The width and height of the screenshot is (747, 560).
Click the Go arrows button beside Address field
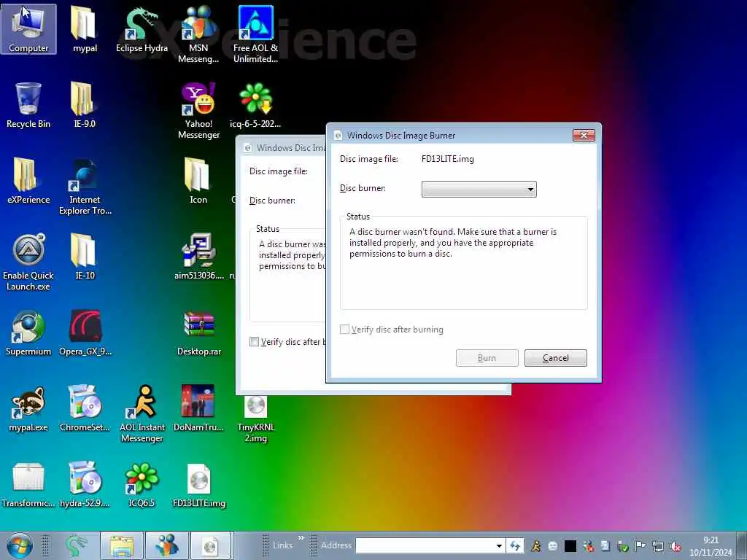click(515, 545)
